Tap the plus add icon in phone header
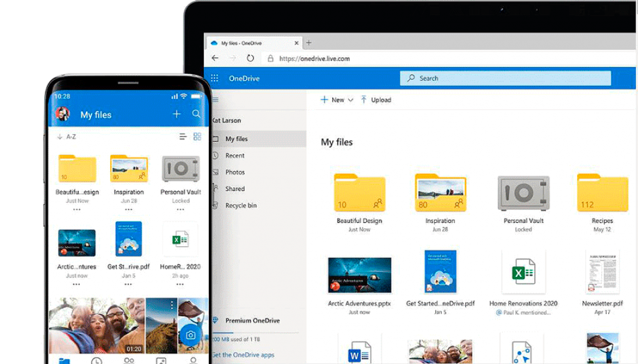The width and height of the screenshot is (638, 364). pyautogui.click(x=176, y=114)
